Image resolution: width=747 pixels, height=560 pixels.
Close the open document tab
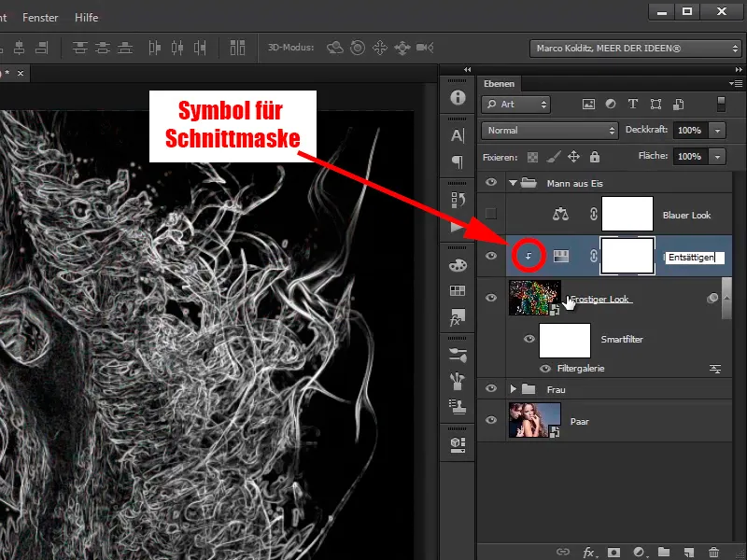pyautogui.click(x=21, y=74)
